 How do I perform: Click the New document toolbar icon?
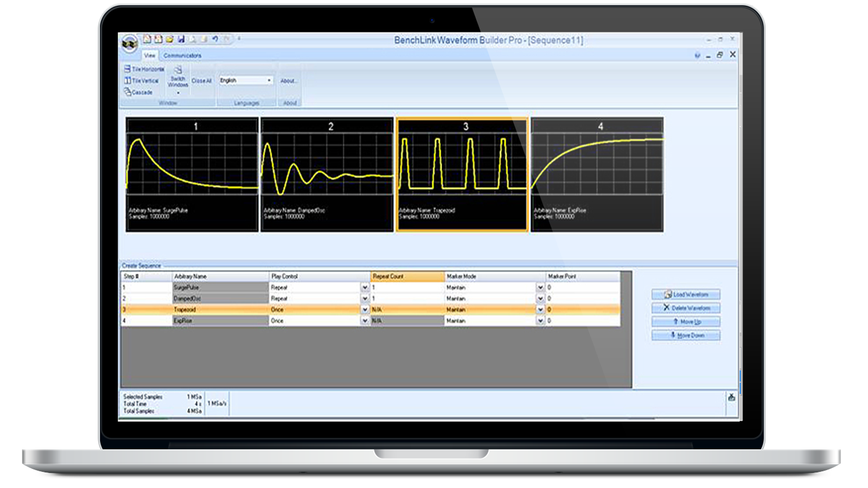(146, 39)
